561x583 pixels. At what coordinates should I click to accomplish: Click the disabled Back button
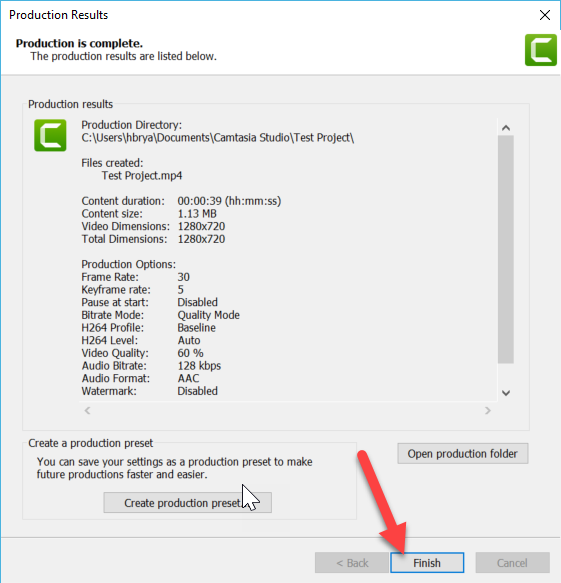(x=352, y=563)
